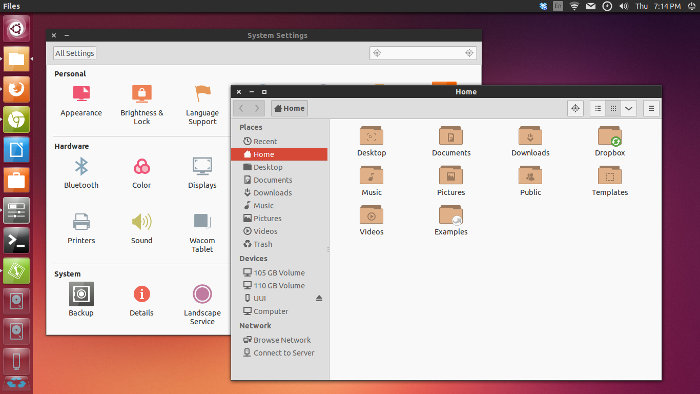Select Music in Places sidebar

coord(279,206)
